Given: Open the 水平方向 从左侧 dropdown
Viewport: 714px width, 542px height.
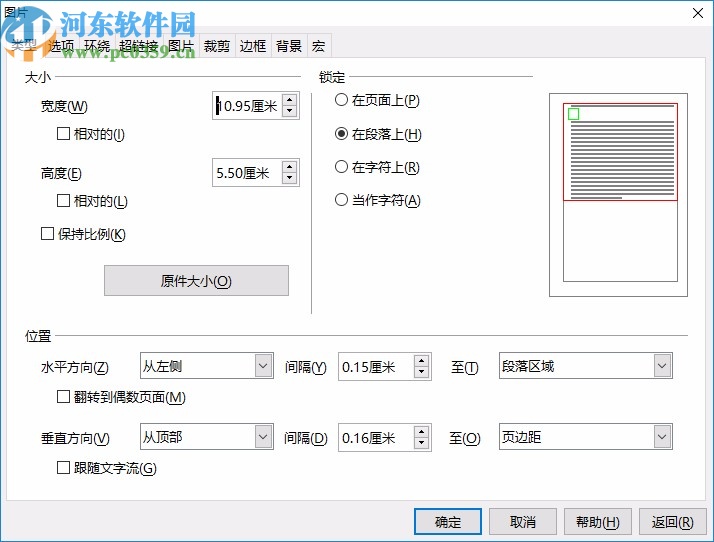Looking at the screenshot, I should [x=207, y=366].
